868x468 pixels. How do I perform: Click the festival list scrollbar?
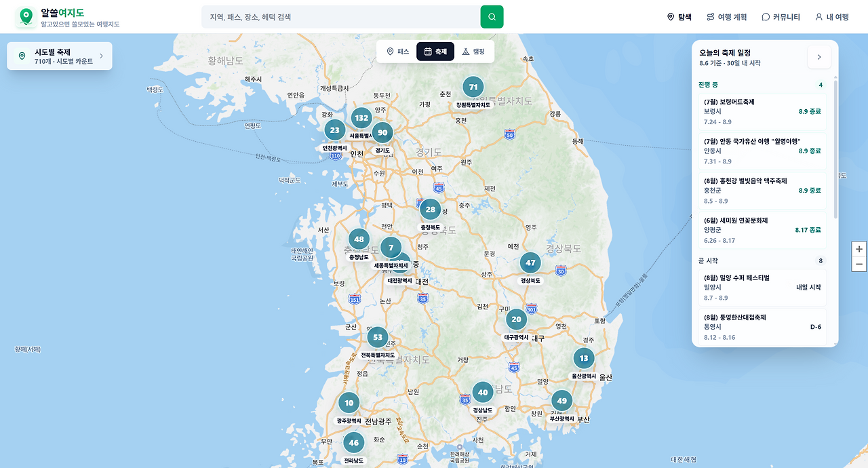pyautogui.click(x=835, y=149)
